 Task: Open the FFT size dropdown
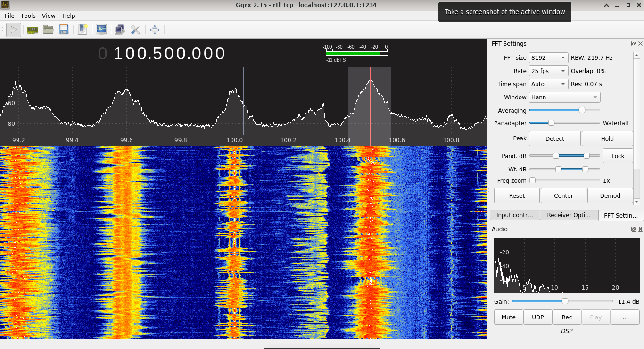pos(548,57)
